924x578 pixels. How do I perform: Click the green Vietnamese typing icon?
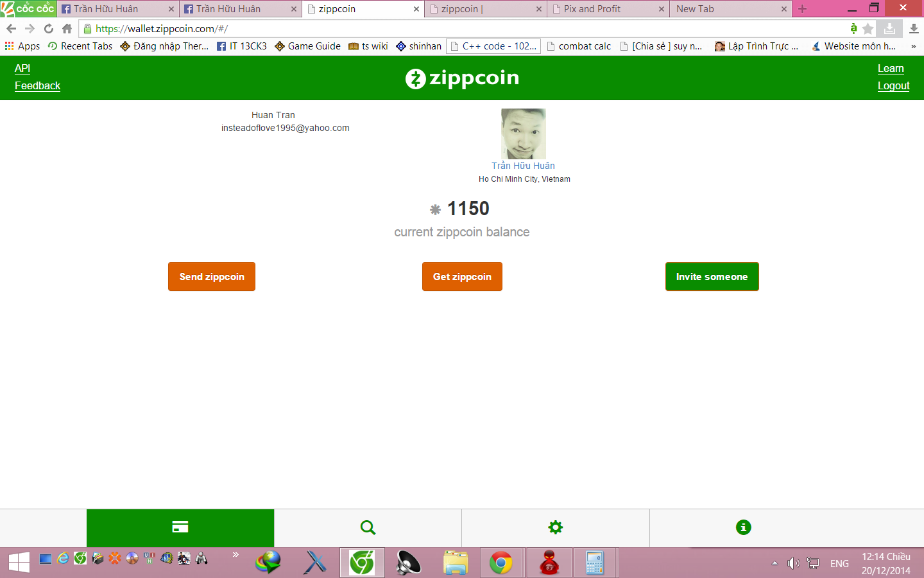tap(853, 28)
